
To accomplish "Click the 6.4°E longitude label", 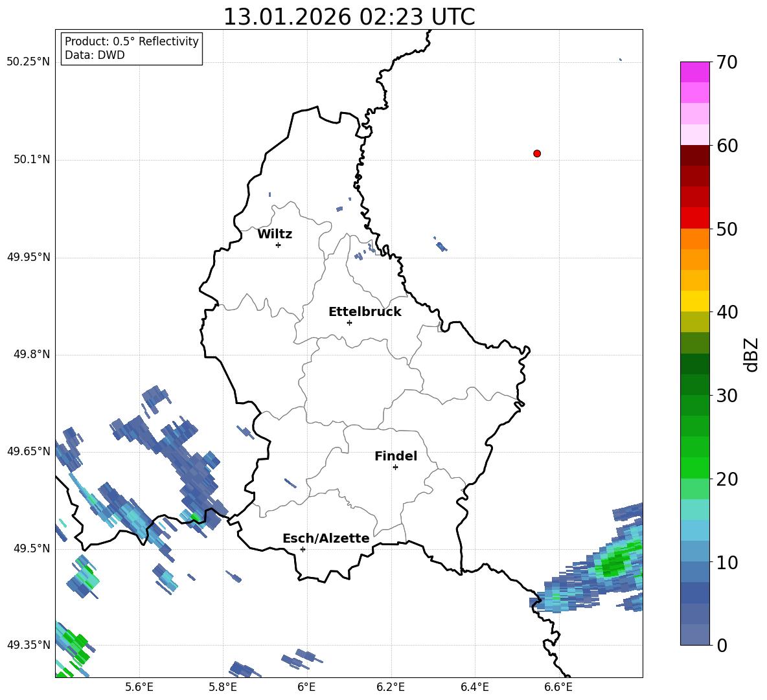I will (474, 687).
